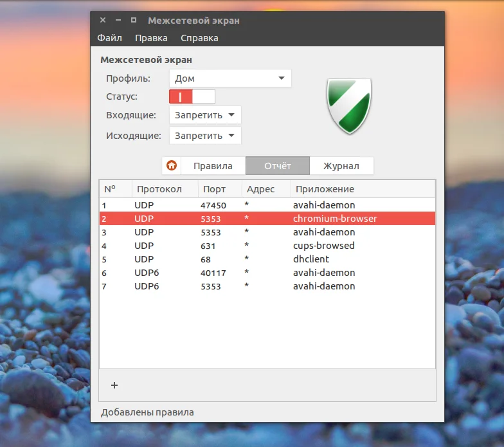
Task: Open the Справка menu
Action: pyautogui.click(x=199, y=38)
